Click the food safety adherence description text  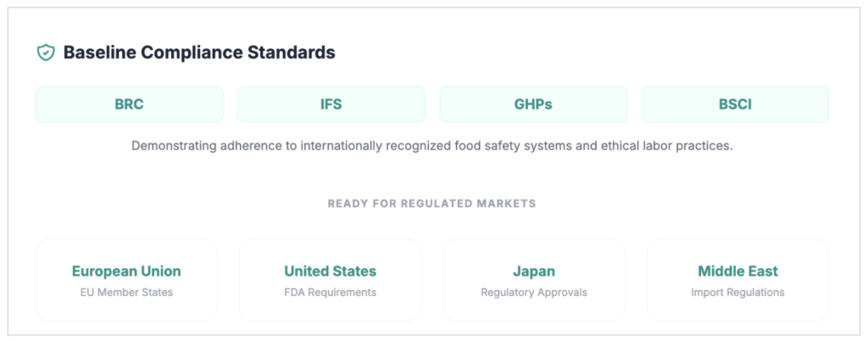point(431,146)
